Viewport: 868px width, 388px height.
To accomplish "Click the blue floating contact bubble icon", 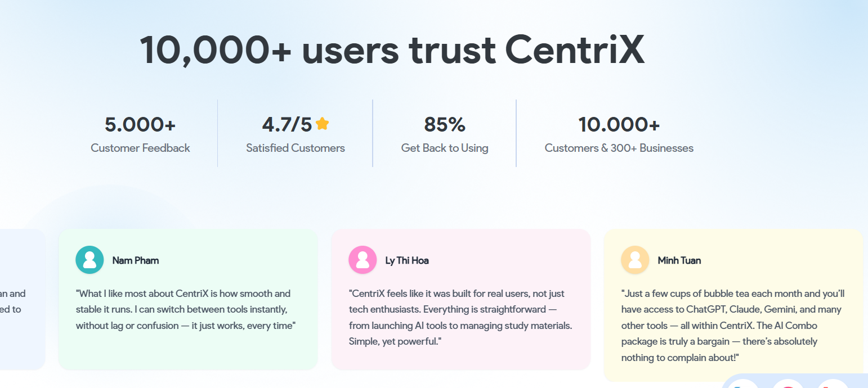I will pos(742,384).
